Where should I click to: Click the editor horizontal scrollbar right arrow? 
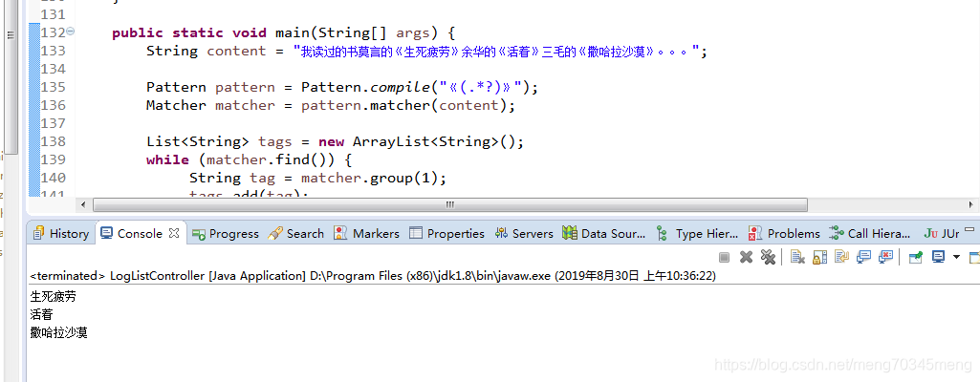(972, 204)
